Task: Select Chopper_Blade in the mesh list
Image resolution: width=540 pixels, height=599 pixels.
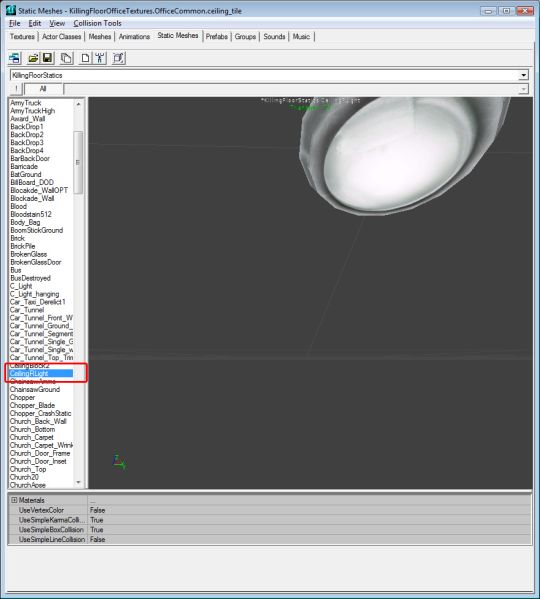Action: click(x=32, y=405)
